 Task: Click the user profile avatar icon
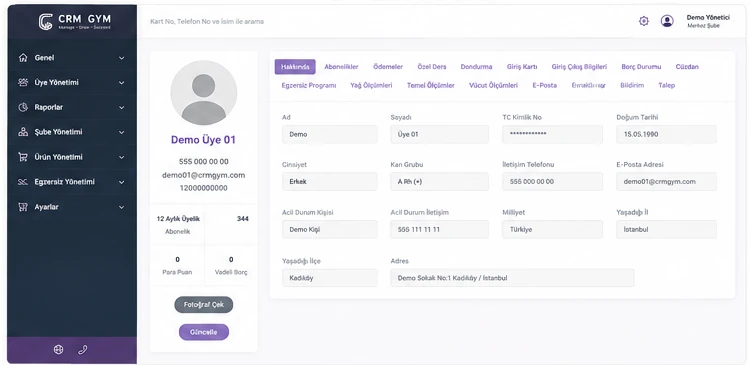(667, 21)
